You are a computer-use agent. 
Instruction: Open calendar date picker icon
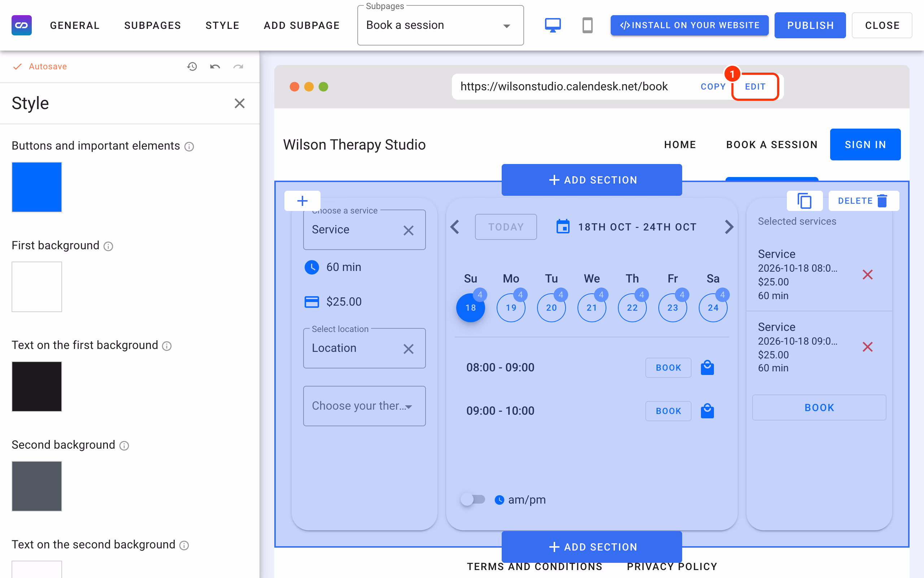pos(563,227)
